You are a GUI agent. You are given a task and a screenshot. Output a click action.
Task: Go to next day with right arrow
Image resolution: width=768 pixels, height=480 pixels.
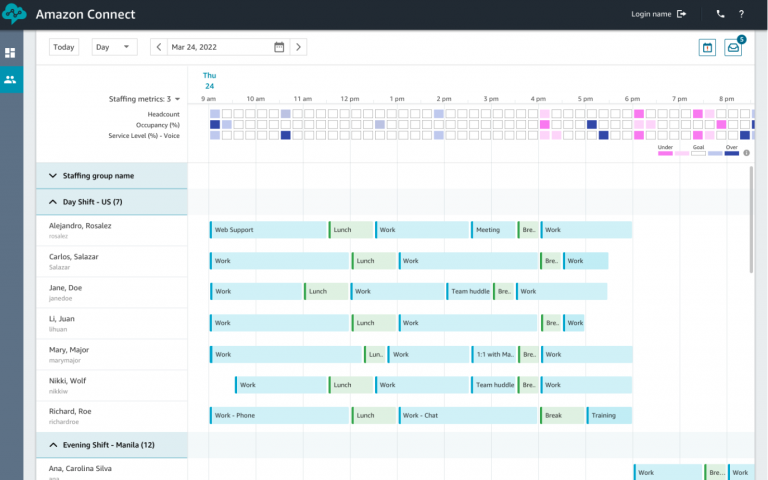[x=298, y=47]
